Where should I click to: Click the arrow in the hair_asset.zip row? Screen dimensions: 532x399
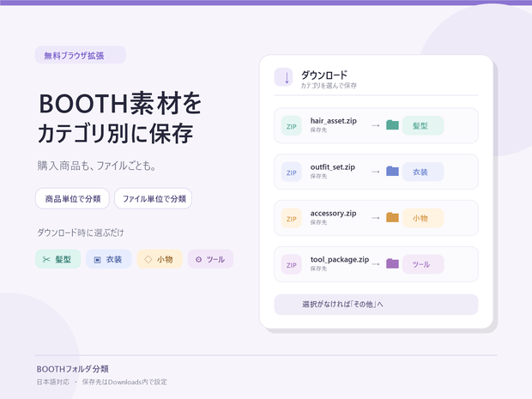(375, 126)
